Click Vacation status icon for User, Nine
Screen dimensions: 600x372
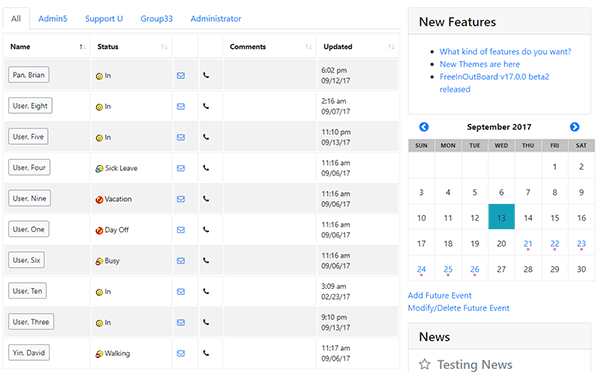click(99, 199)
